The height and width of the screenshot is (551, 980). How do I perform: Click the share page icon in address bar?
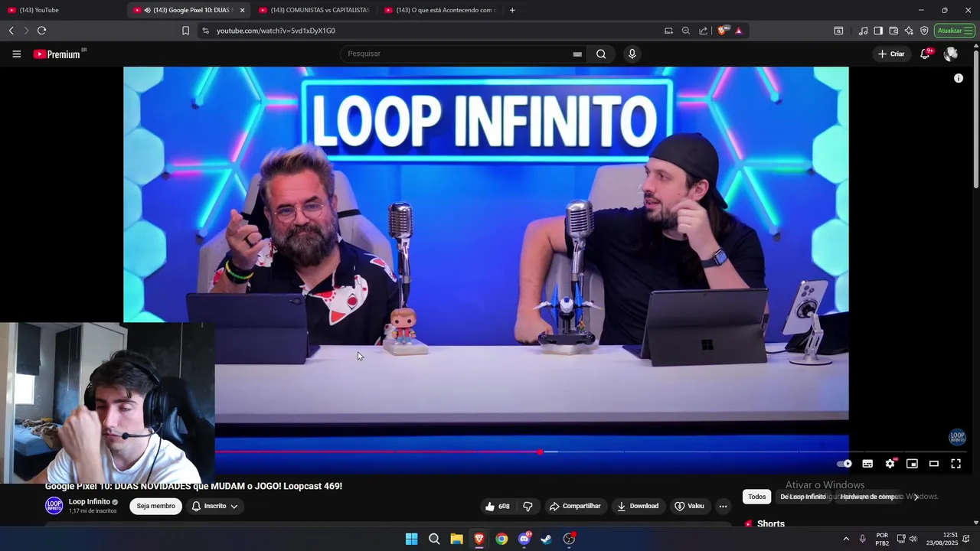703,31
